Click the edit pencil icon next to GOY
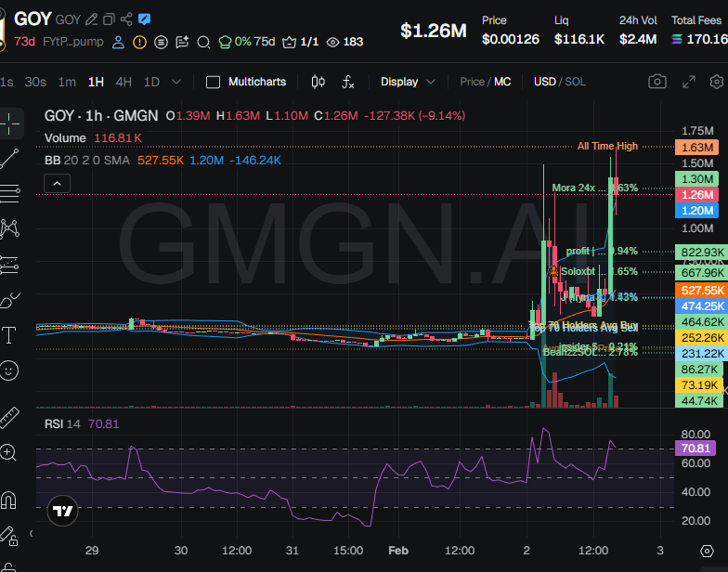 tap(91, 19)
